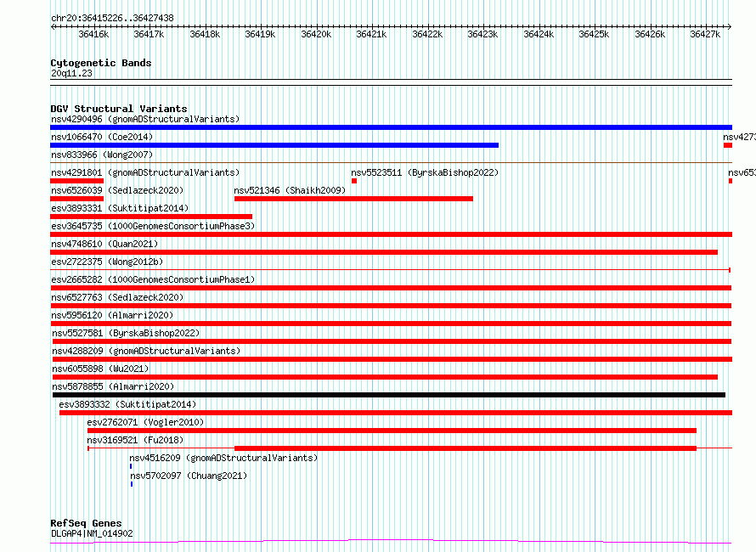Click the blue bar under nsv1066470
Viewport: 756px width, 552px height.
(274, 145)
